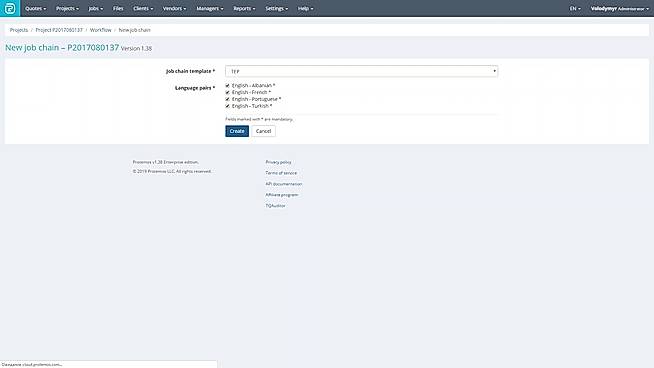Uncheck the English - Albanian language pair
The image size is (654, 368).
pyautogui.click(x=228, y=86)
